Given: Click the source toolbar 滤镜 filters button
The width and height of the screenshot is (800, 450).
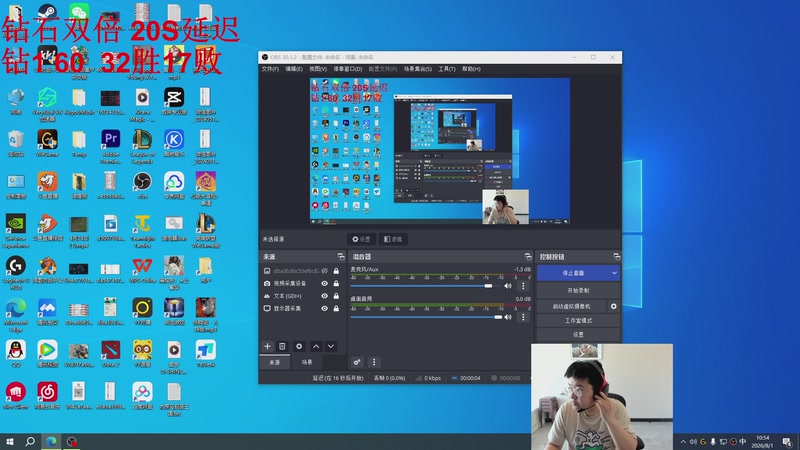Looking at the screenshot, I should [x=393, y=239].
